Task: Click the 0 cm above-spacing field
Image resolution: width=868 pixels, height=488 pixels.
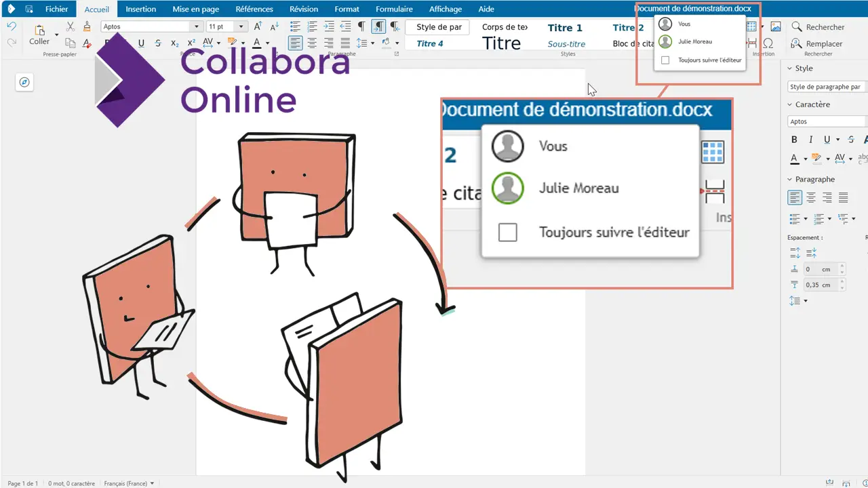Action: pos(825,269)
